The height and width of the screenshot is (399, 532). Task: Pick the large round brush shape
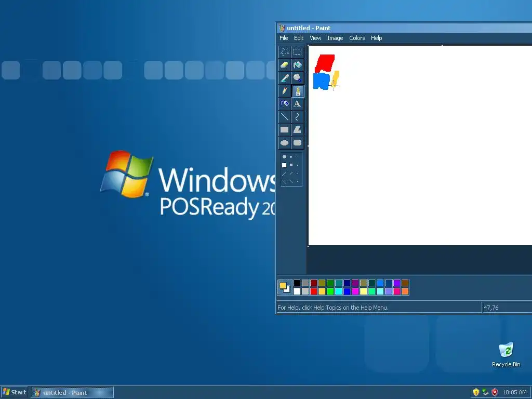click(x=284, y=157)
